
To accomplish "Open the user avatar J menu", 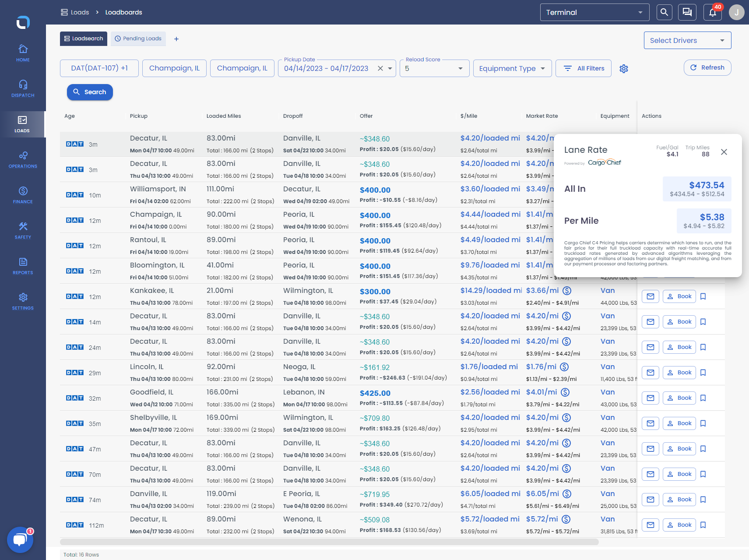I will [x=737, y=12].
